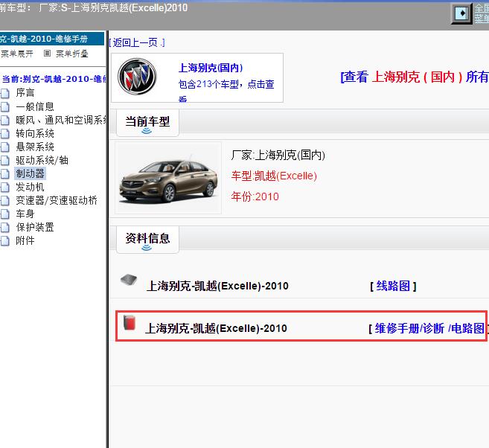Click page icon next to 变速器/变速驱动桥
489x448 pixels.
5,200
